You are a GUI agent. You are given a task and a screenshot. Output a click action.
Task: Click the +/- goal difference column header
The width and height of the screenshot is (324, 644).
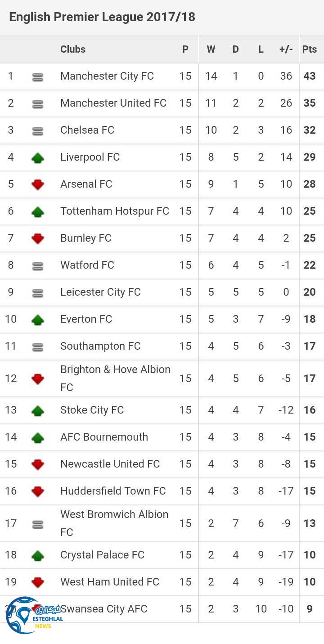click(286, 50)
